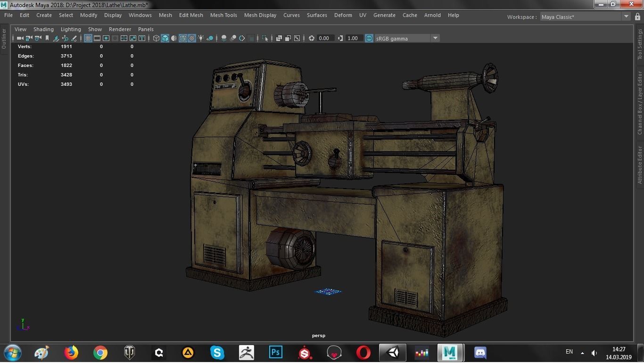The height and width of the screenshot is (363, 644).
Task: Toggle the viewport Grid display
Action: pos(88,38)
